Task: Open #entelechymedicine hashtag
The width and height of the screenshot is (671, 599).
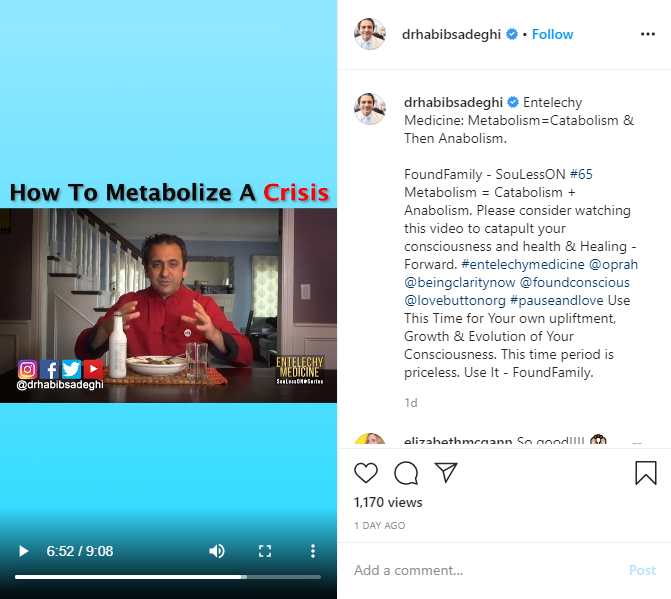Action: pos(523,264)
